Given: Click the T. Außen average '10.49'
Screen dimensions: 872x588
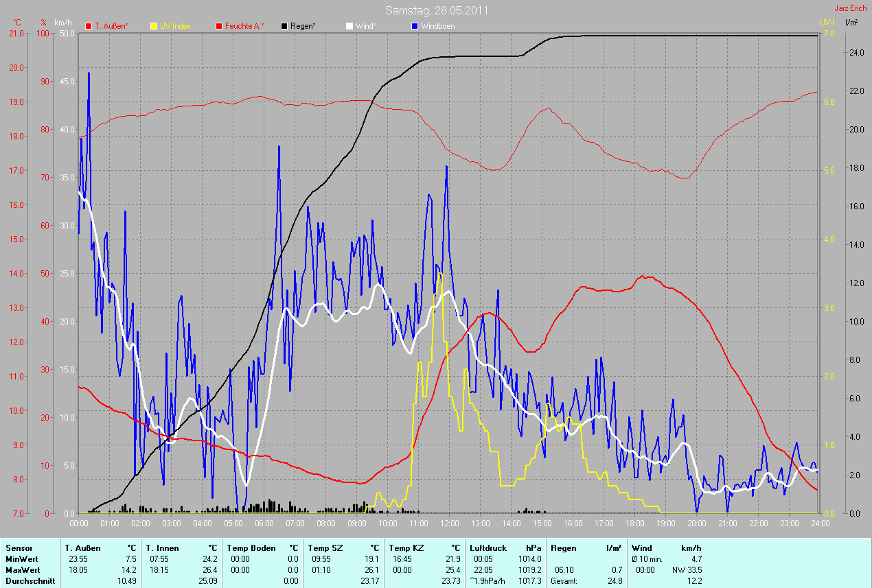Looking at the screenshot, I should click(128, 581).
